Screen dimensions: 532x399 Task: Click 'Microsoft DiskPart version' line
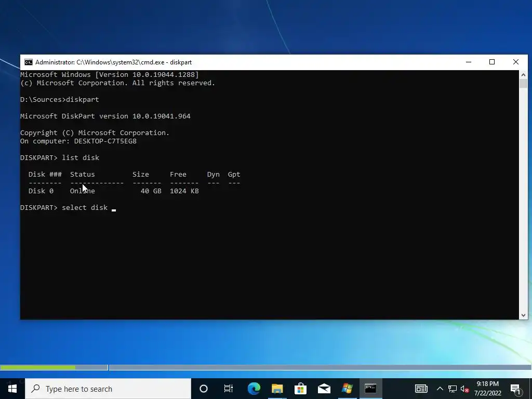pos(105,116)
